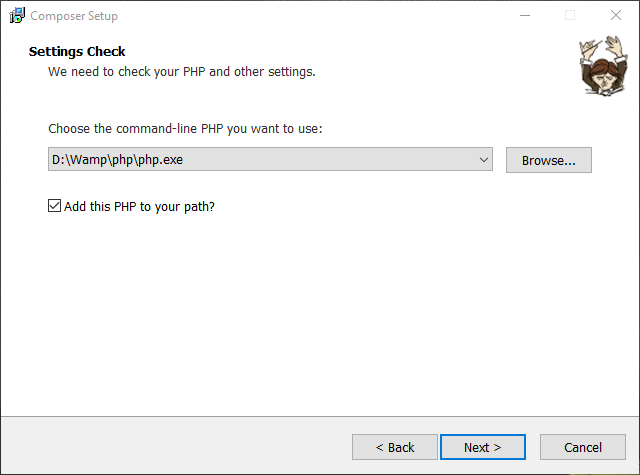Go back with the < Back button
This screenshot has height=475, width=640.
click(x=395, y=447)
